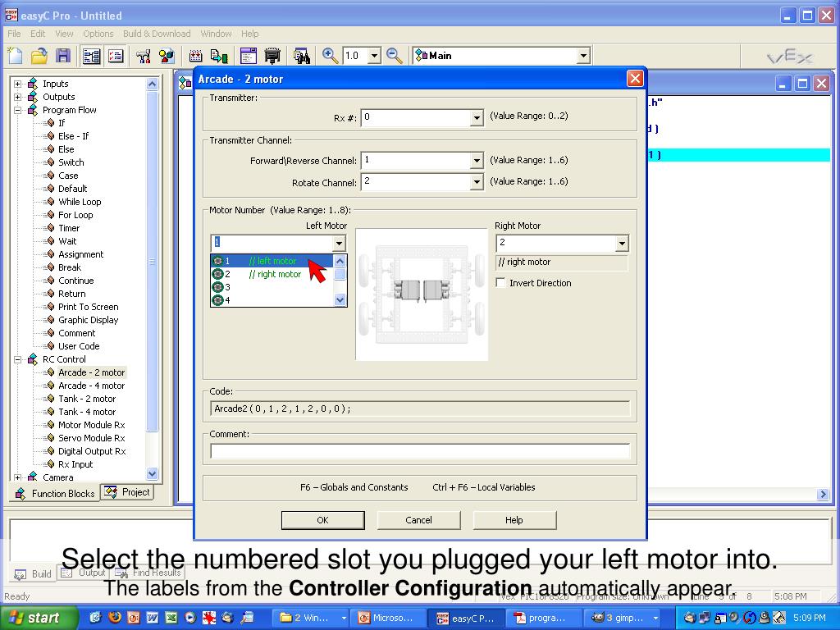This screenshot has height=630, width=840.
Task: Select the Servo Module Rx tree item
Action: click(x=92, y=438)
